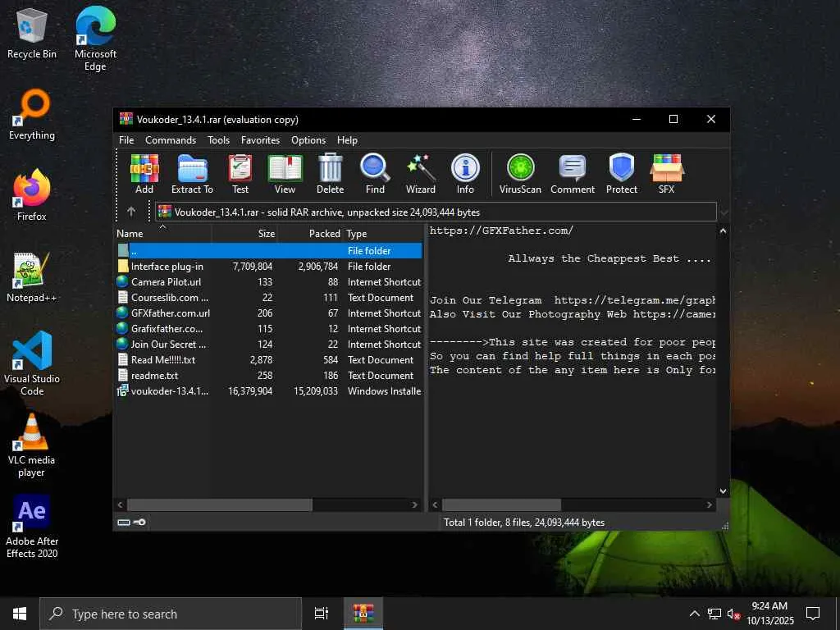Create SFX archive using SFX icon

coord(666,174)
